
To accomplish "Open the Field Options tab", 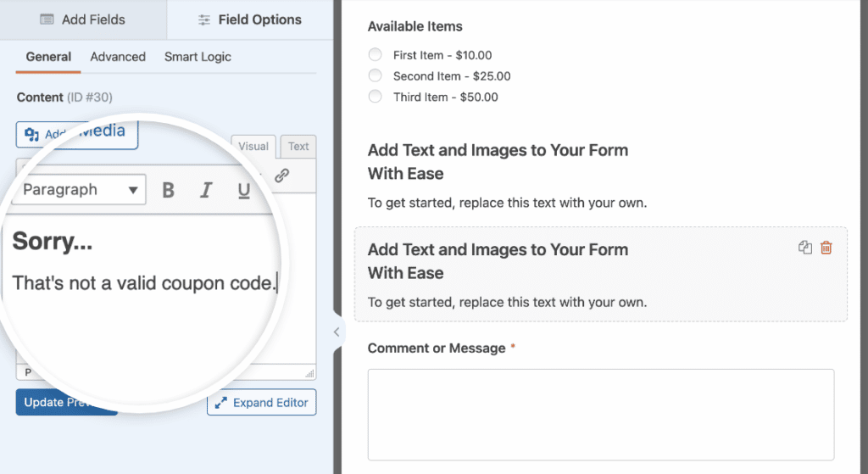I will (x=250, y=20).
